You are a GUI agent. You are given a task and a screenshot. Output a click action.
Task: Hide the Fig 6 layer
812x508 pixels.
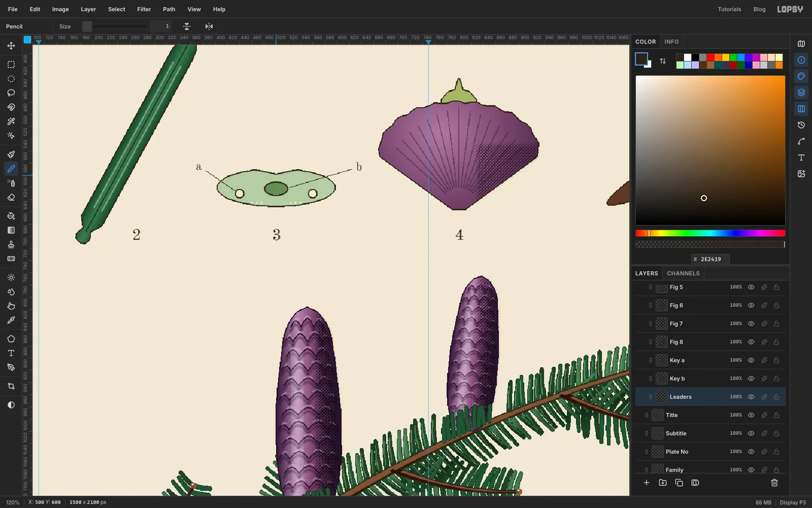tap(751, 305)
